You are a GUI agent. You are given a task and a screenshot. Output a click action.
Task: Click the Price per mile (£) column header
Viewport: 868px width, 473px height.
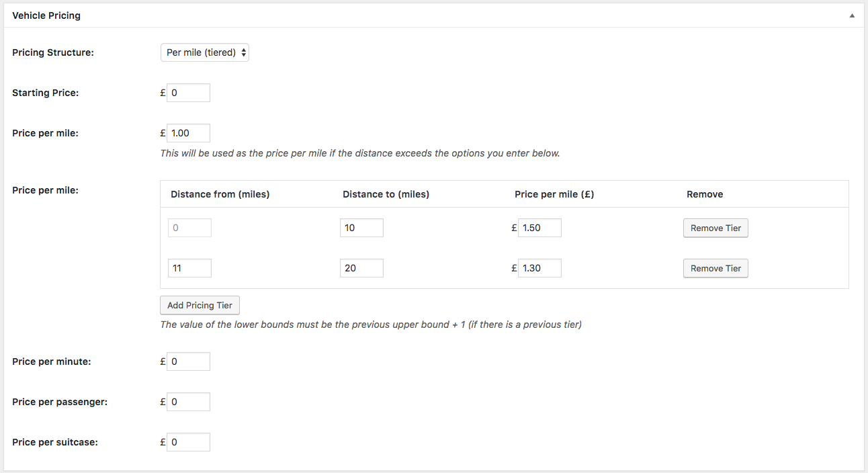point(554,194)
